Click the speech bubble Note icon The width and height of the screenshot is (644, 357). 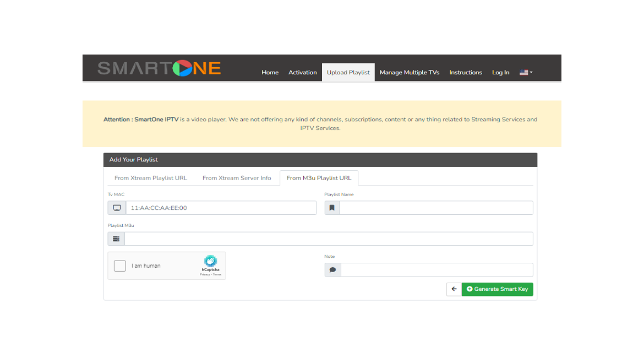pos(332,270)
